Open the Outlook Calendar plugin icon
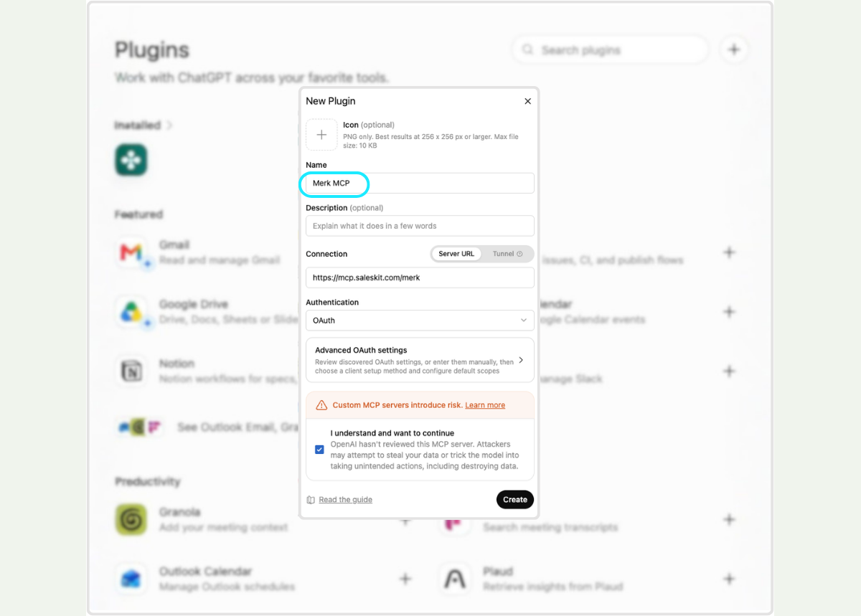Screen dimensions: 861x616 coord(131,579)
